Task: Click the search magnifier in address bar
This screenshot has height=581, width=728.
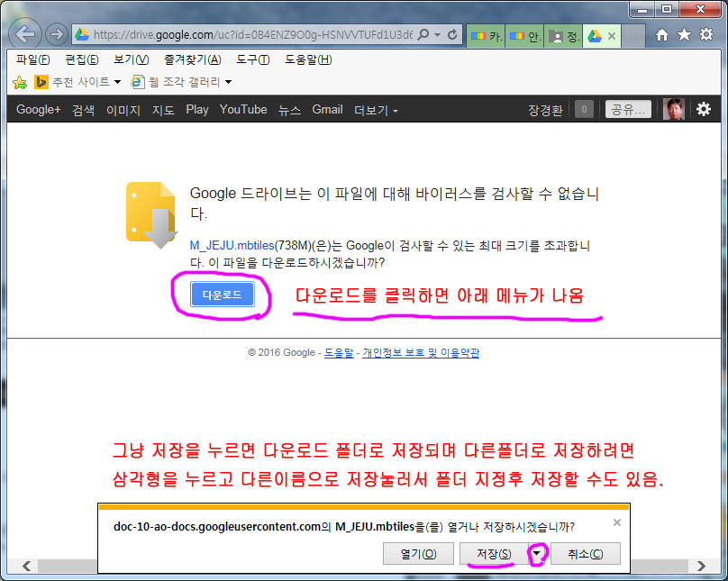Action: [423, 35]
